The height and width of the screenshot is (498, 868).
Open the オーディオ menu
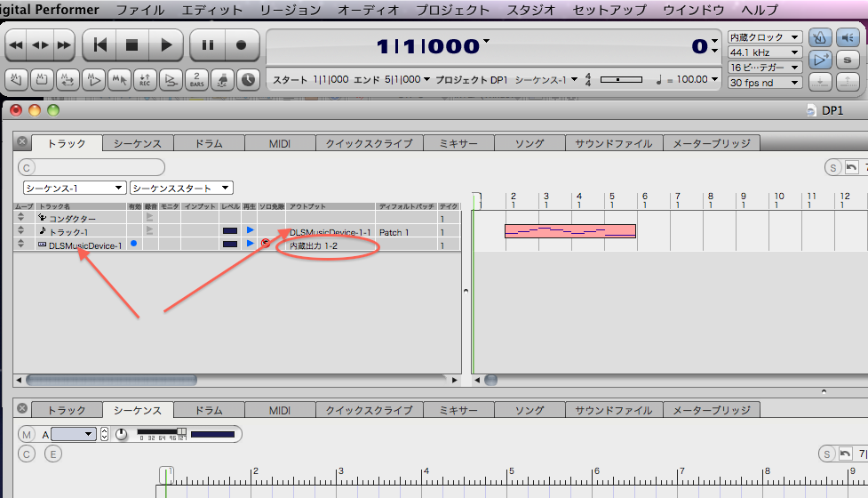368,10
